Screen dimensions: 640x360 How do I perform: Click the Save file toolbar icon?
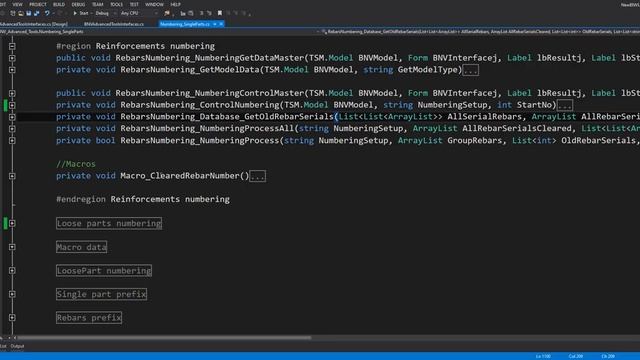coord(29,13)
